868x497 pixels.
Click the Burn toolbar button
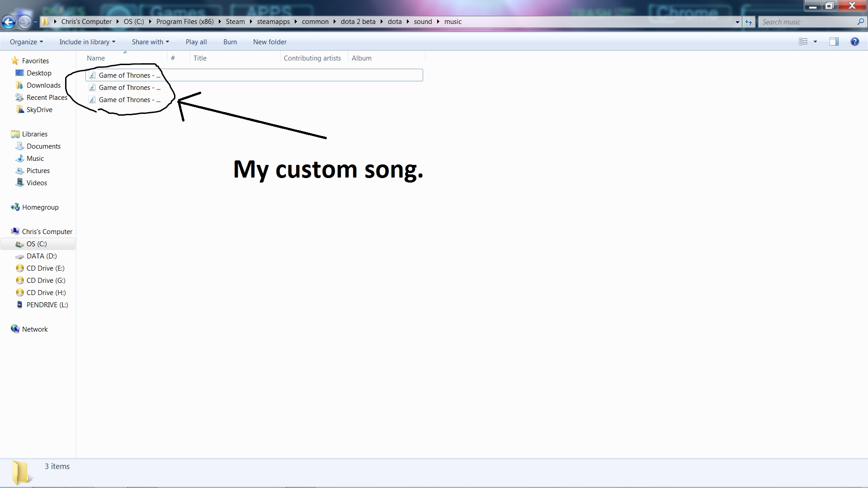tap(230, 42)
